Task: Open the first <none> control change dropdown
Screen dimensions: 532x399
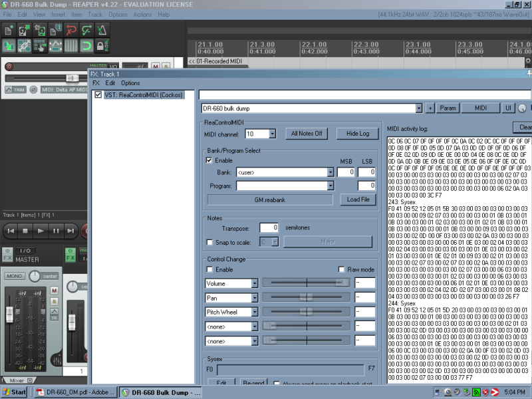Action: point(255,327)
